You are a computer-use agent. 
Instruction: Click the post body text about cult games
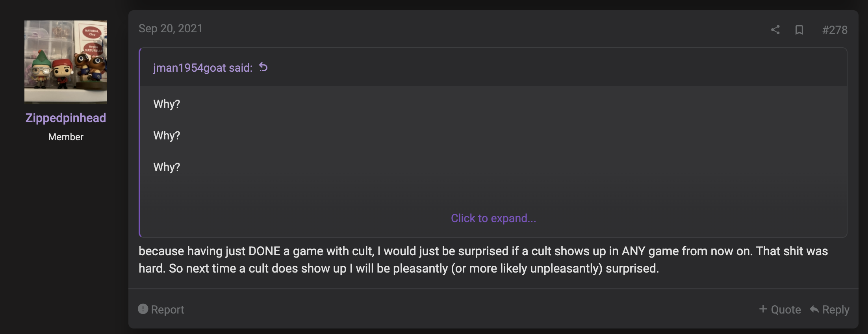399,260
